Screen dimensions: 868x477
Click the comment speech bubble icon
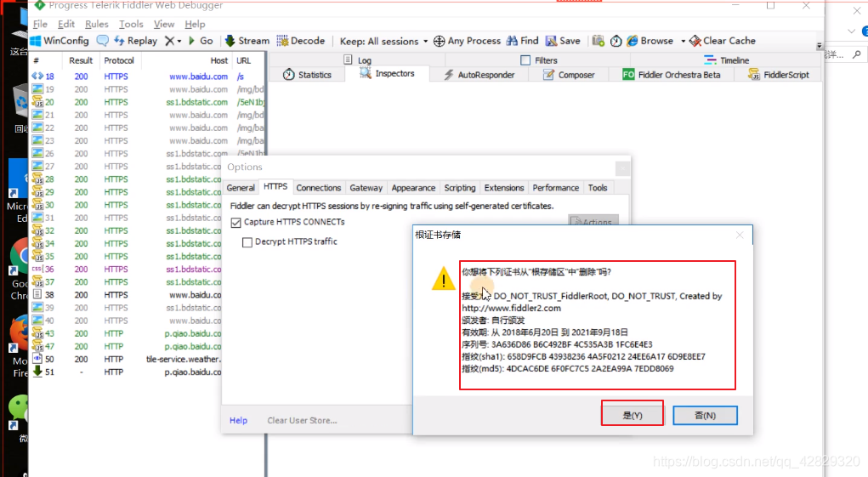click(102, 41)
